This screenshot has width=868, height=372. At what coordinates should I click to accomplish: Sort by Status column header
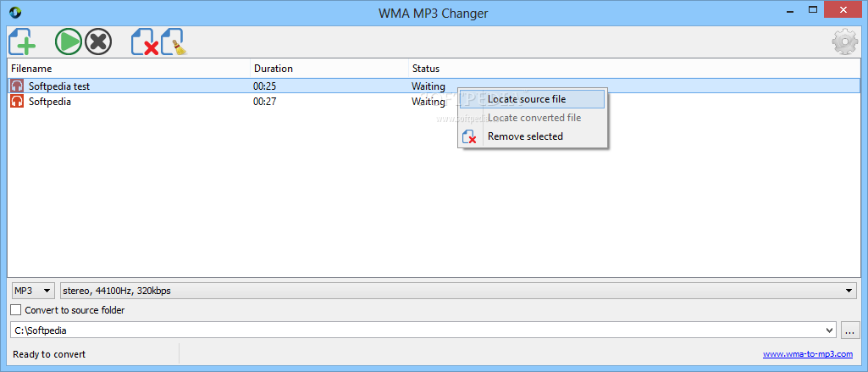coord(633,69)
